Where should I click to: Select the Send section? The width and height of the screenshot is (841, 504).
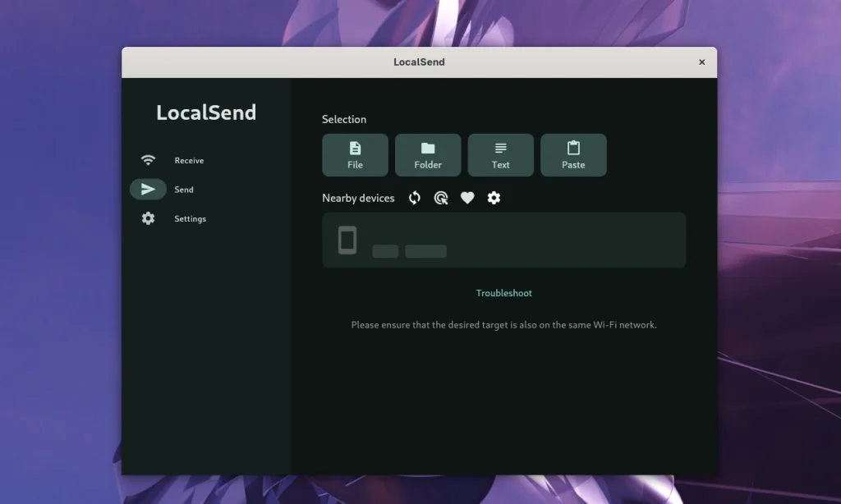(x=184, y=189)
